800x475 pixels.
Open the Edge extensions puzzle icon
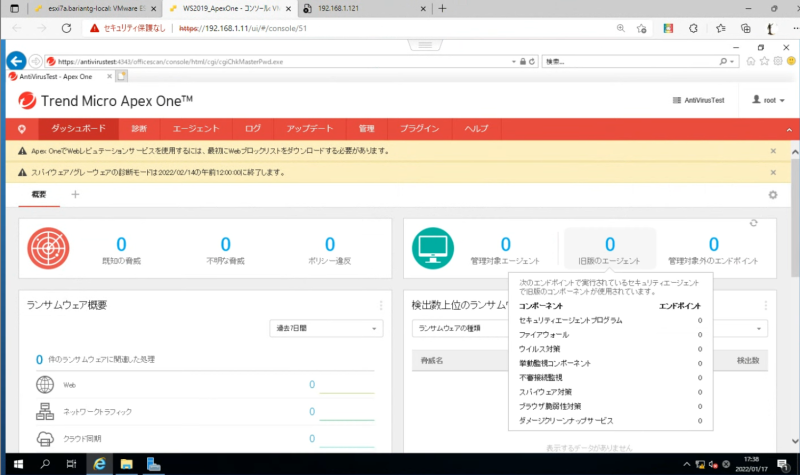coord(693,28)
